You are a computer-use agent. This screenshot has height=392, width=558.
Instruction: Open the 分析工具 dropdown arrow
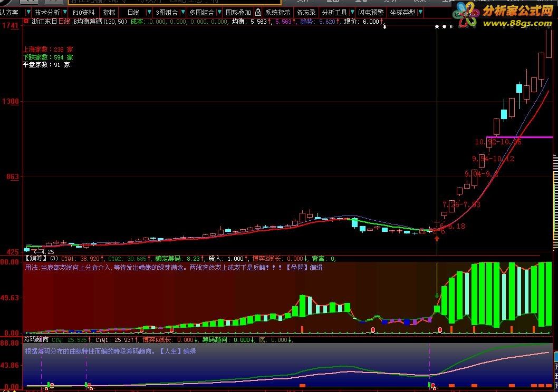click(x=352, y=13)
